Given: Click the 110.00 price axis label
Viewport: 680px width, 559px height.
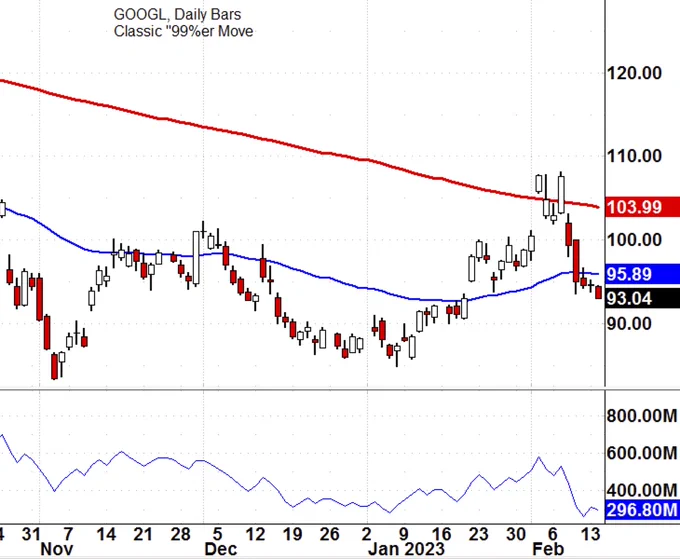Looking at the screenshot, I should pos(634,156).
